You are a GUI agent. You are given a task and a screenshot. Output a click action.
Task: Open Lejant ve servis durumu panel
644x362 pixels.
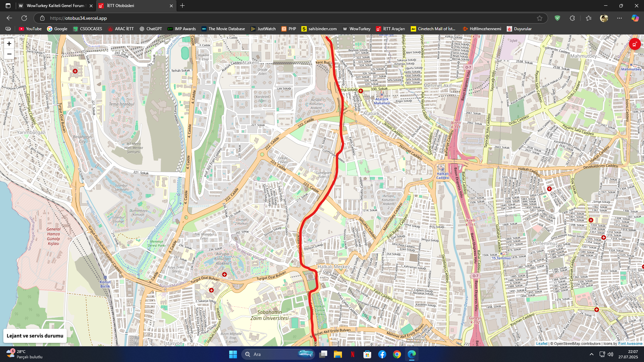(x=35, y=336)
